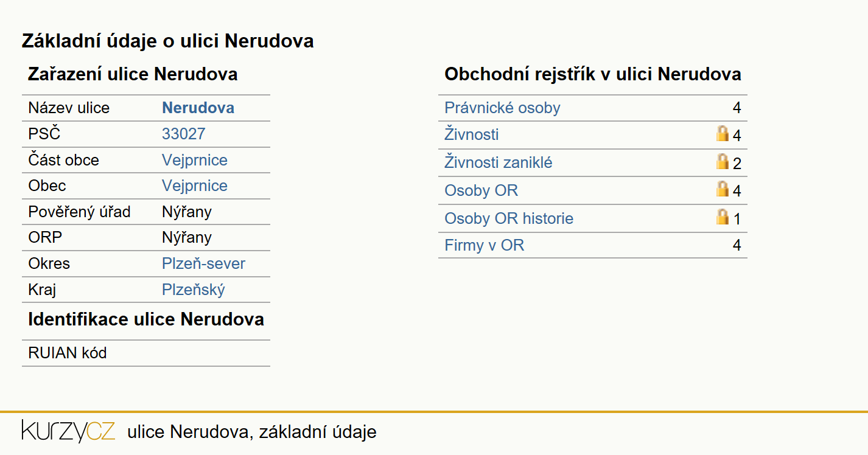This screenshot has height=455, width=868.
Task: Open Osoby OR historie link
Action: click(509, 218)
